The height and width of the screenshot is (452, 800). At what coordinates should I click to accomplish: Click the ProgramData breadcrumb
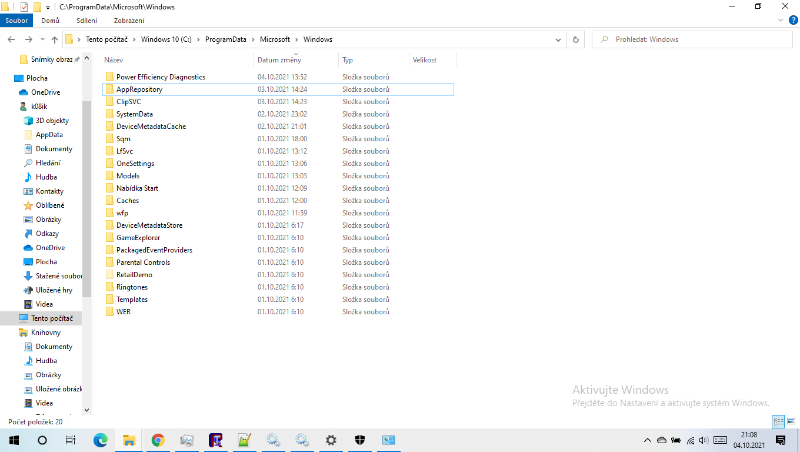tap(226, 39)
